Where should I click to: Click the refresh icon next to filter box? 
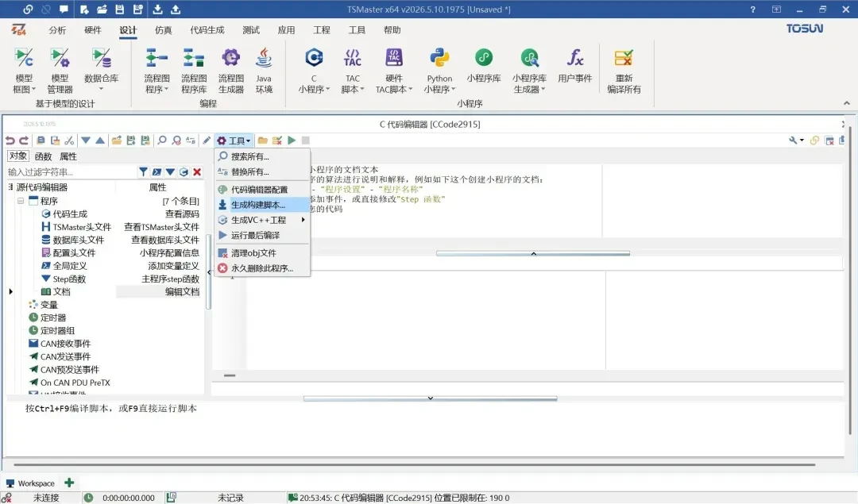pyautogui.click(x=184, y=172)
